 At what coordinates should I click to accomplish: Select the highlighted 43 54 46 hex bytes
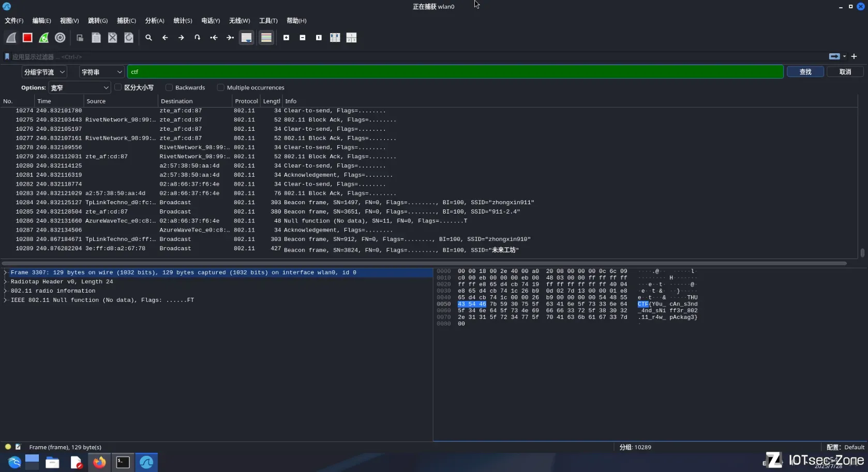pyautogui.click(x=472, y=304)
